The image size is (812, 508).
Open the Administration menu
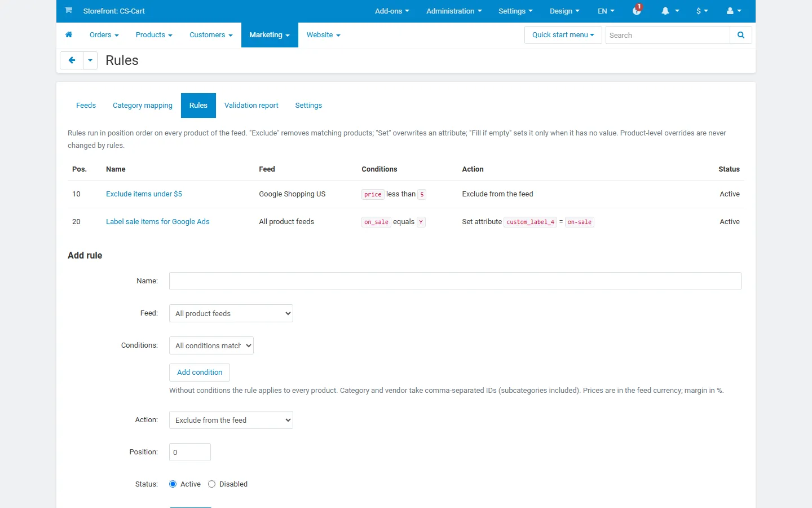454,11
